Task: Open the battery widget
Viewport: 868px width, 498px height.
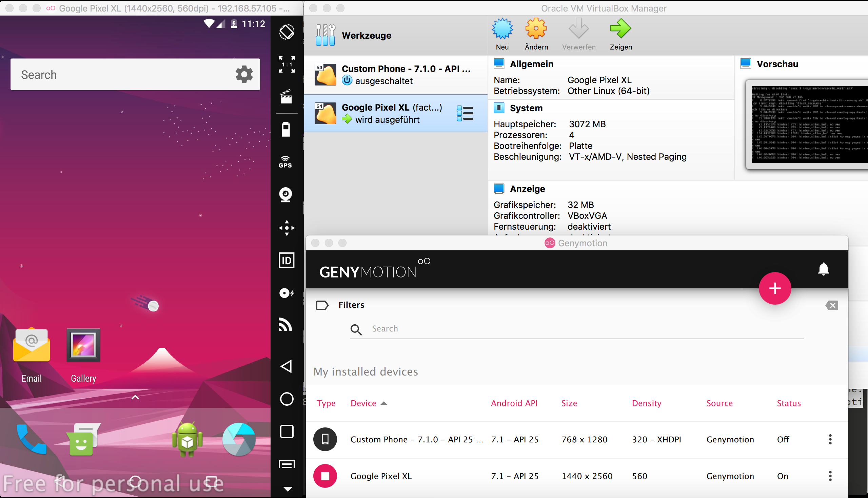Action: [x=286, y=130]
